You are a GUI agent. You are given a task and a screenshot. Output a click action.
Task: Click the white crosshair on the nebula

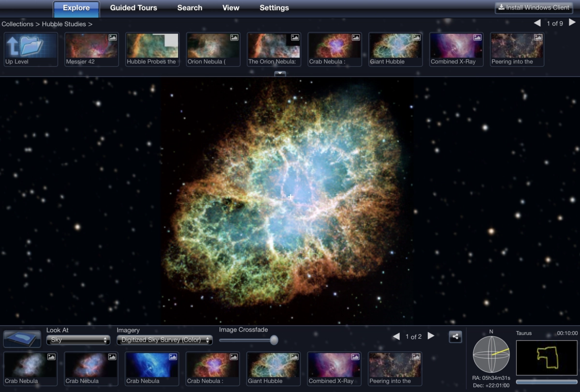(290, 197)
